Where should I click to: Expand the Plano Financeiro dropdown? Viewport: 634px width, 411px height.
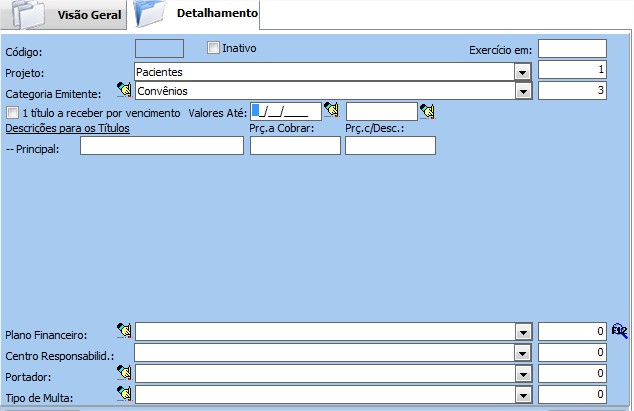[x=521, y=332]
